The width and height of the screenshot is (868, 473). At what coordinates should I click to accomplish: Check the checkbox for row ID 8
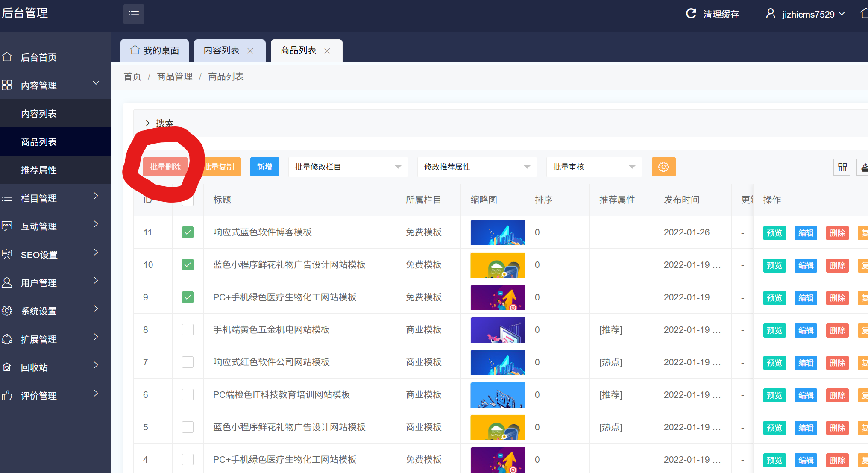188,330
